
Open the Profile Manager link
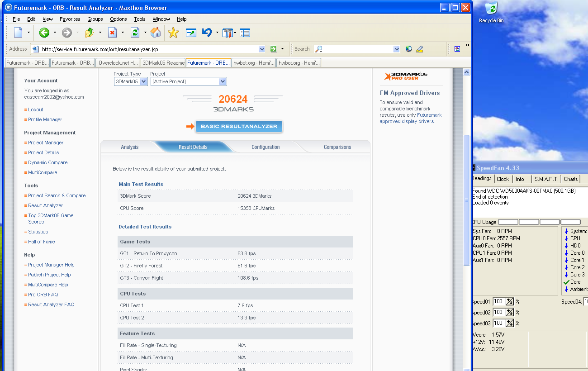pyautogui.click(x=45, y=119)
